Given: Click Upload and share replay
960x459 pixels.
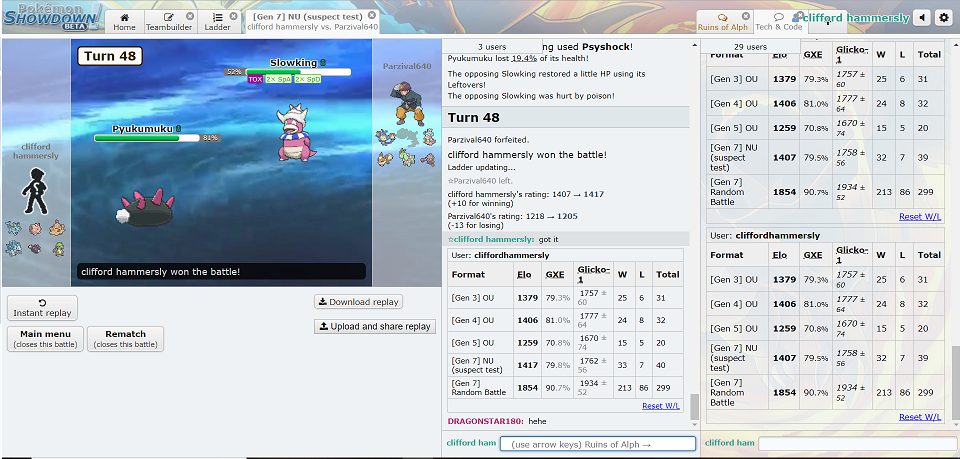Looking at the screenshot, I should click(374, 326).
